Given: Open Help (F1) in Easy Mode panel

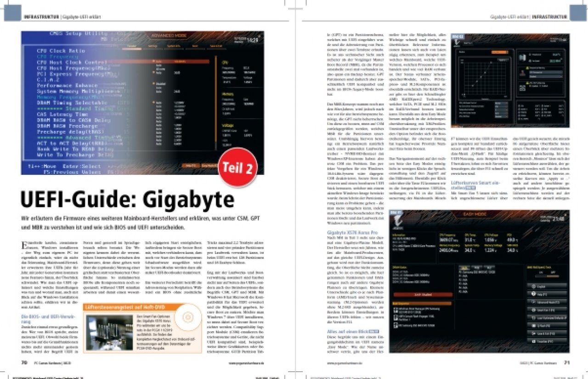Looking at the screenshot, I should click(547, 294).
